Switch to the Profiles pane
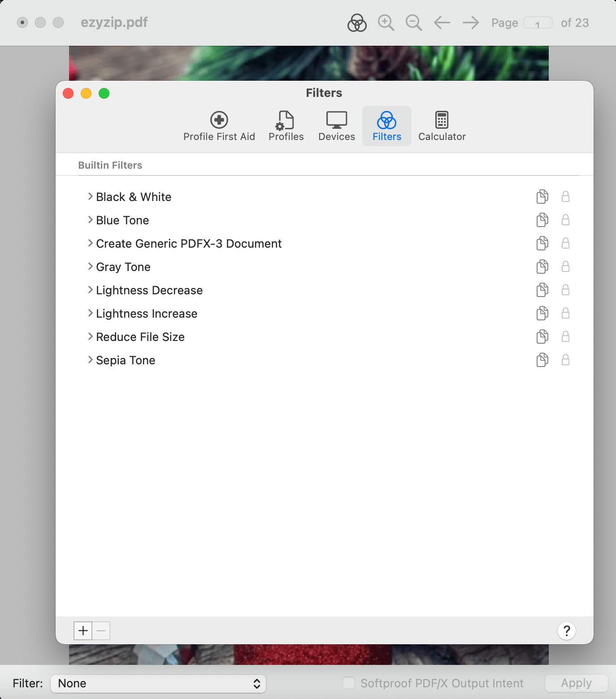Image resolution: width=616 pixels, height=699 pixels. coord(286,126)
